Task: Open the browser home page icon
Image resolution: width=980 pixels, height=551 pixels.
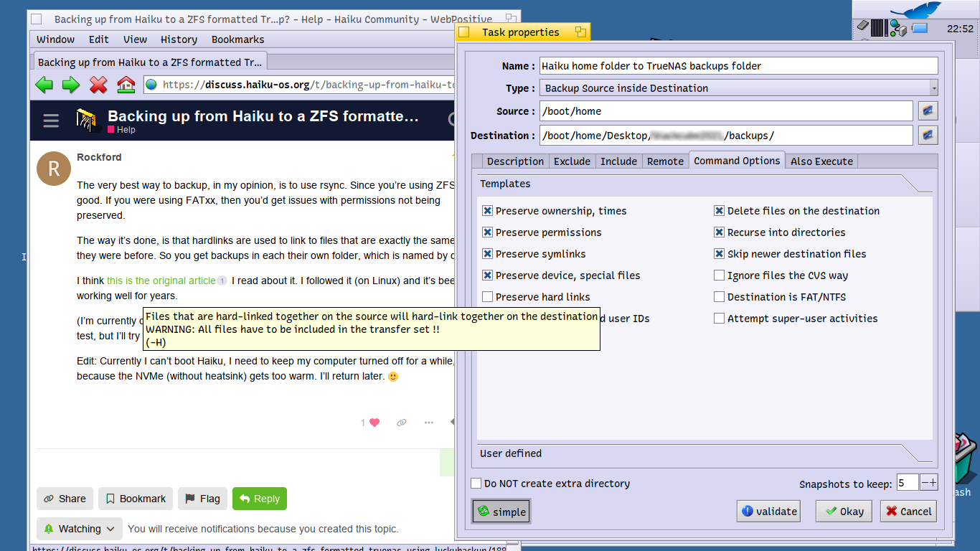Action: [126, 85]
